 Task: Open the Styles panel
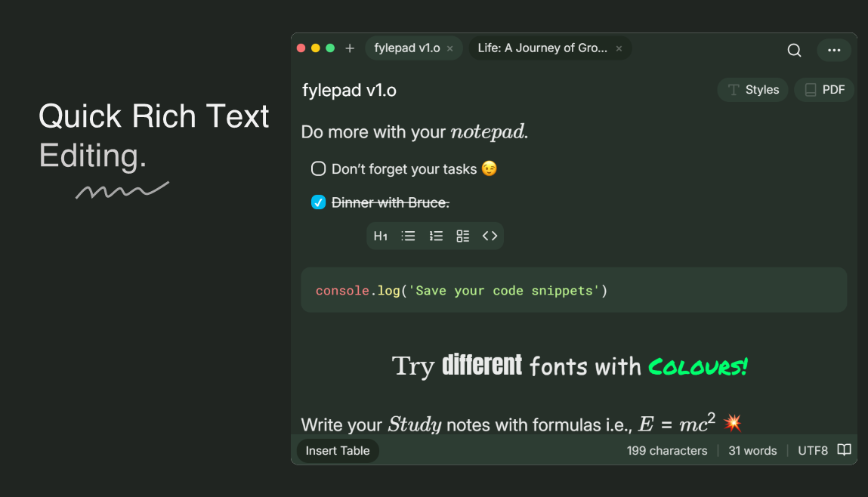[x=753, y=90]
